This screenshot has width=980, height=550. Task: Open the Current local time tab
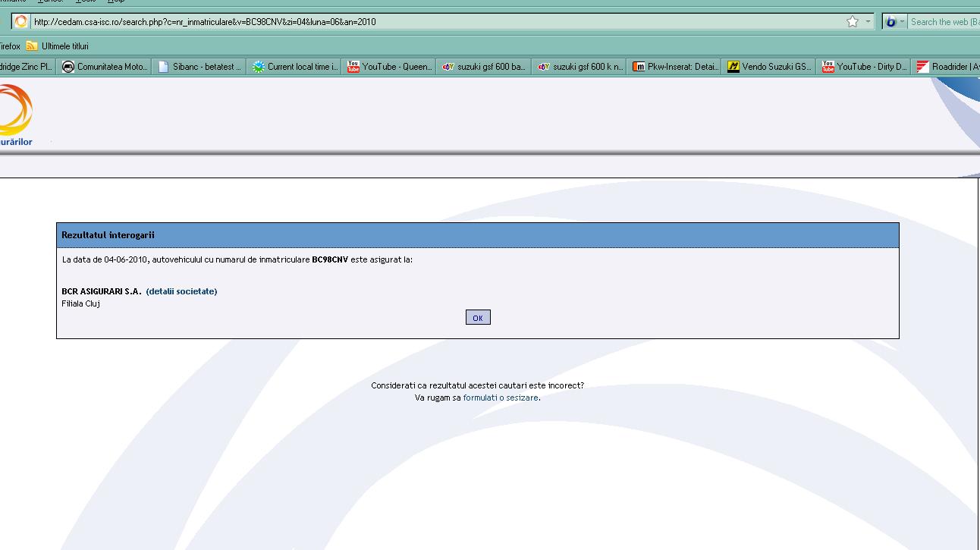point(296,67)
